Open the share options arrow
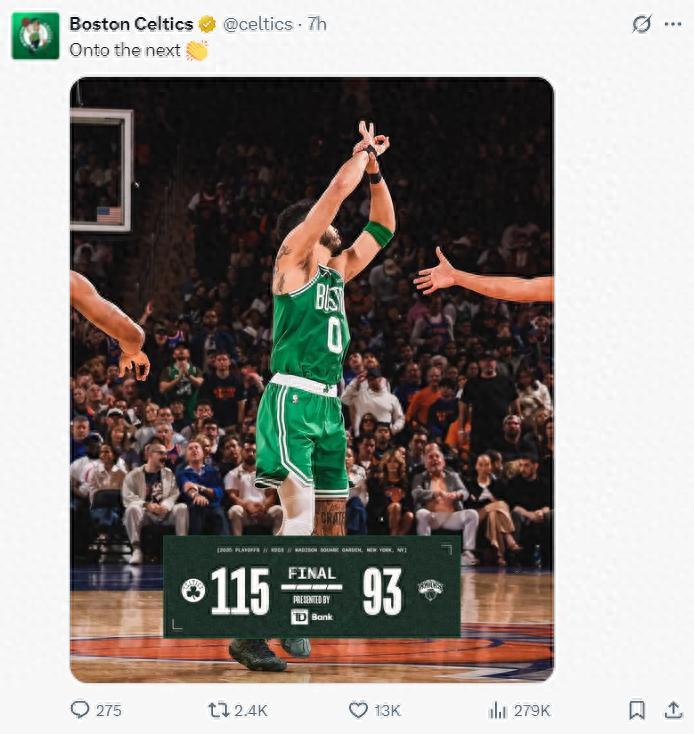 673,709
